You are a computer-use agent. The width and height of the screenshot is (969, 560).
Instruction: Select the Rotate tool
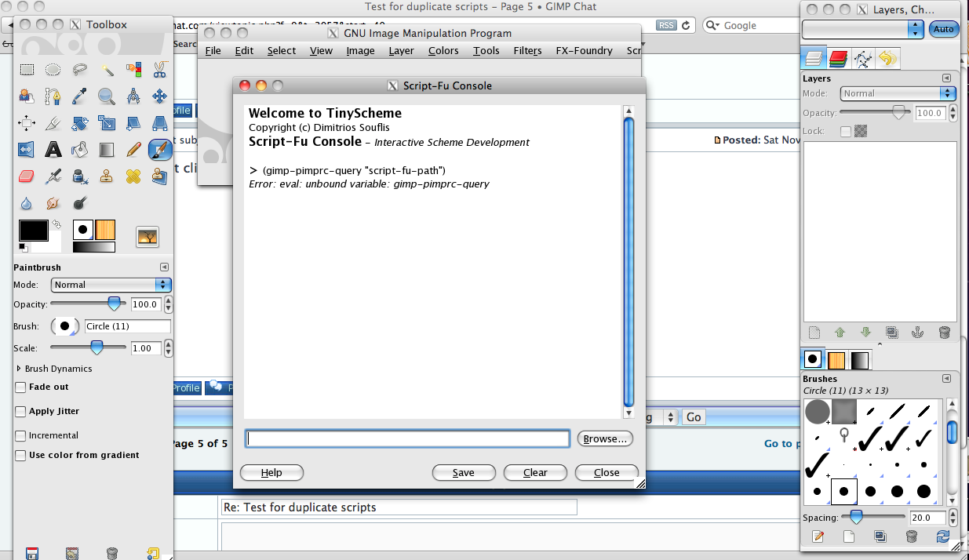click(x=80, y=123)
